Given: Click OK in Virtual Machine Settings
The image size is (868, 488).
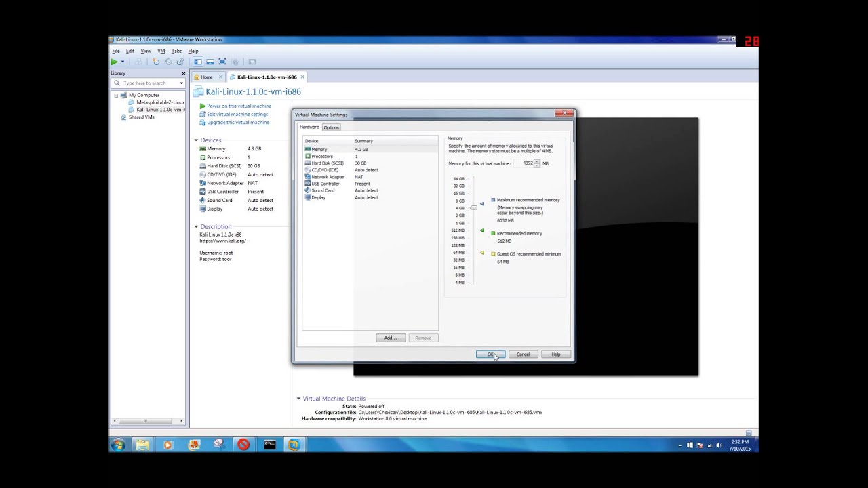Looking at the screenshot, I should (490, 354).
